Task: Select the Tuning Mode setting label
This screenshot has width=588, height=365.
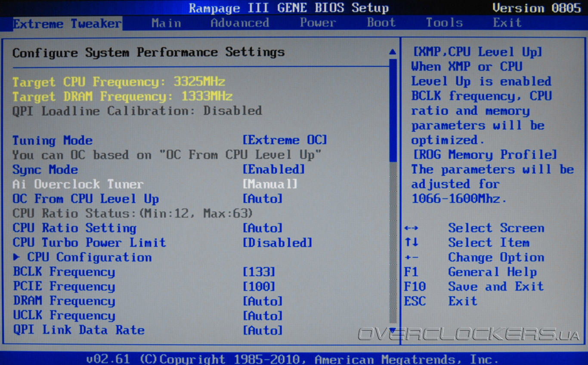Action: click(53, 140)
